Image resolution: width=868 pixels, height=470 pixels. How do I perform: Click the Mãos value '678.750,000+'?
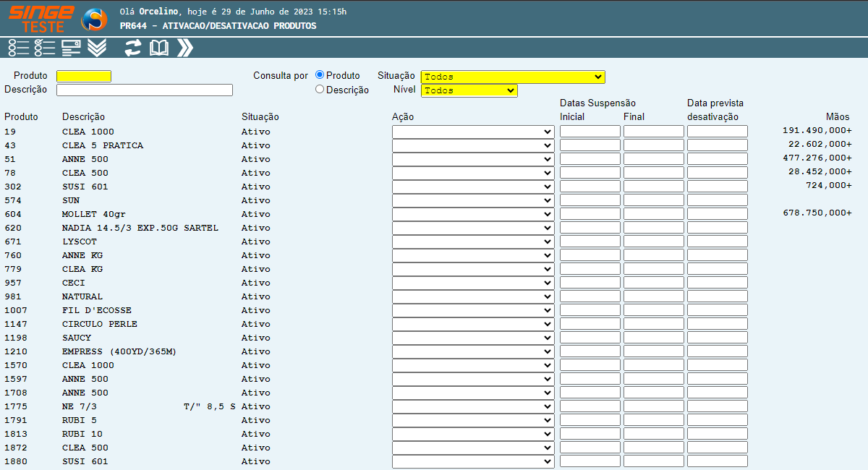click(817, 213)
